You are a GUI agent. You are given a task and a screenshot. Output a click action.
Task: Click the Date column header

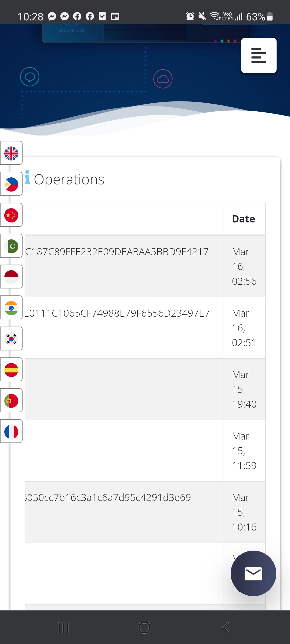tap(244, 219)
